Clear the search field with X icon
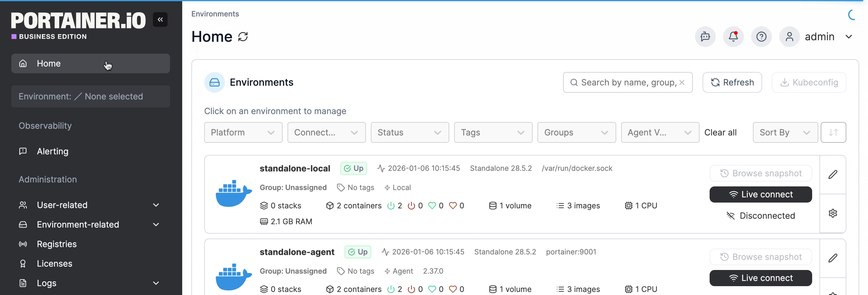The height and width of the screenshot is (295, 868). pyautogui.click(x=682, y=82)
